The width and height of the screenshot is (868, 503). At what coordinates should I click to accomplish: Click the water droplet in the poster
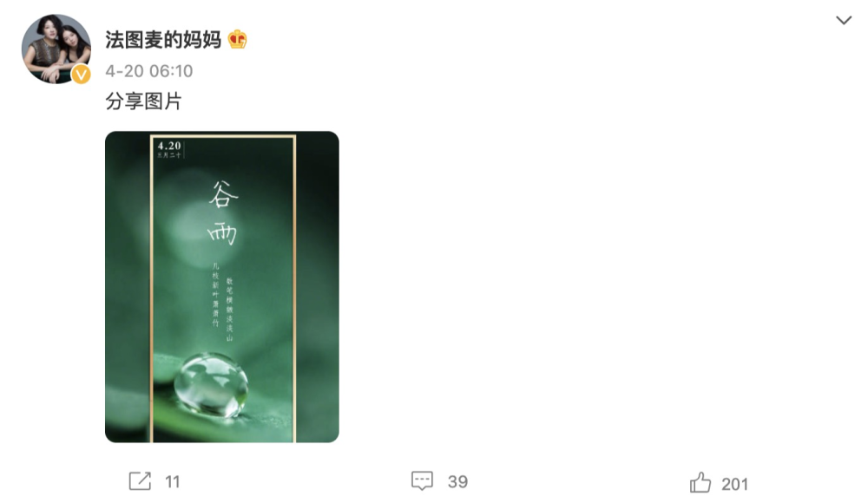pos(211,385)
